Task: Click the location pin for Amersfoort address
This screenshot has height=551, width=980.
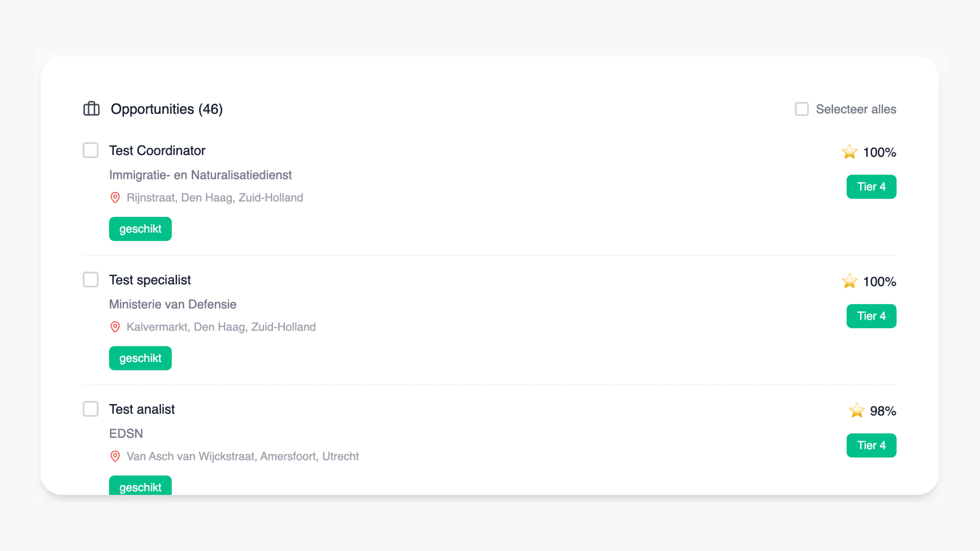Action: click(115, 456)
